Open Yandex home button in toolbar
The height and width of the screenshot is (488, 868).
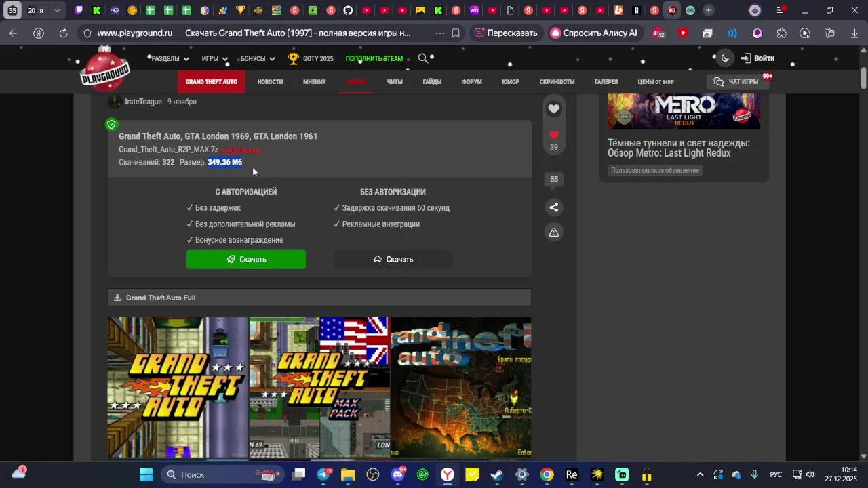coord(39,33)
